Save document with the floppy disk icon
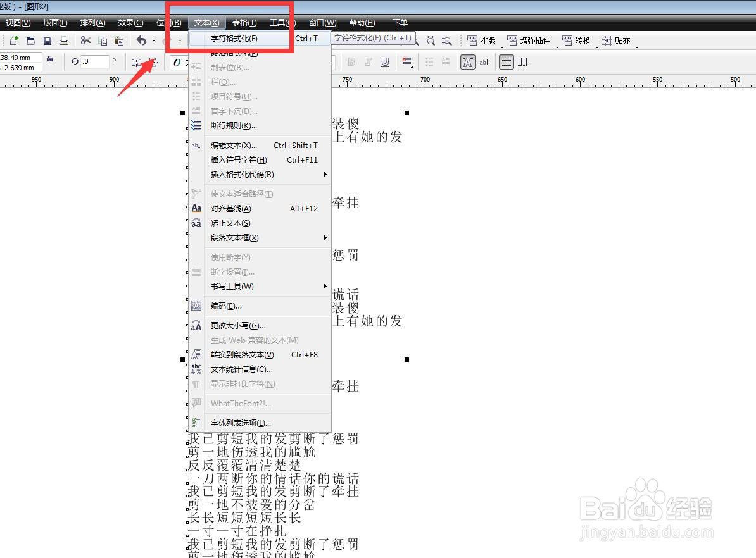 [x=47, y=41]
